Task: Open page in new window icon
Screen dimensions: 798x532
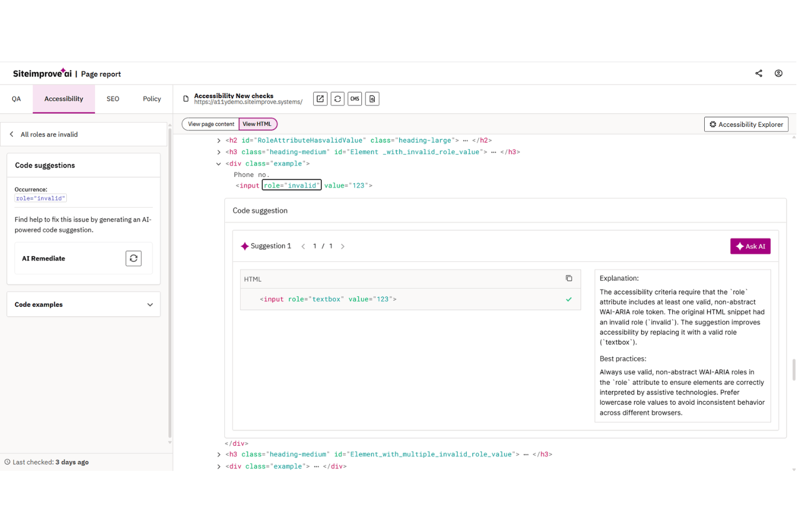Action: 320,99
